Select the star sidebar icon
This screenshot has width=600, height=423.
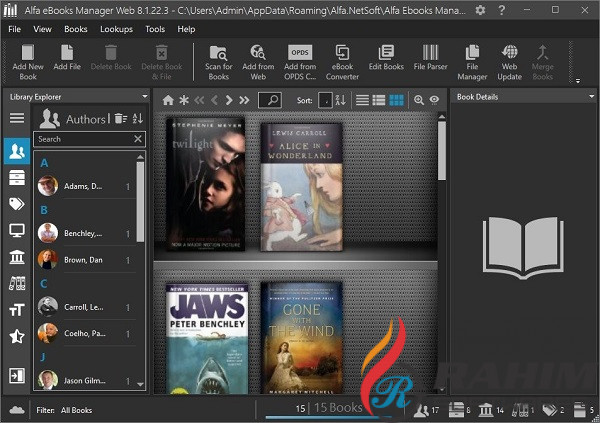17,336
